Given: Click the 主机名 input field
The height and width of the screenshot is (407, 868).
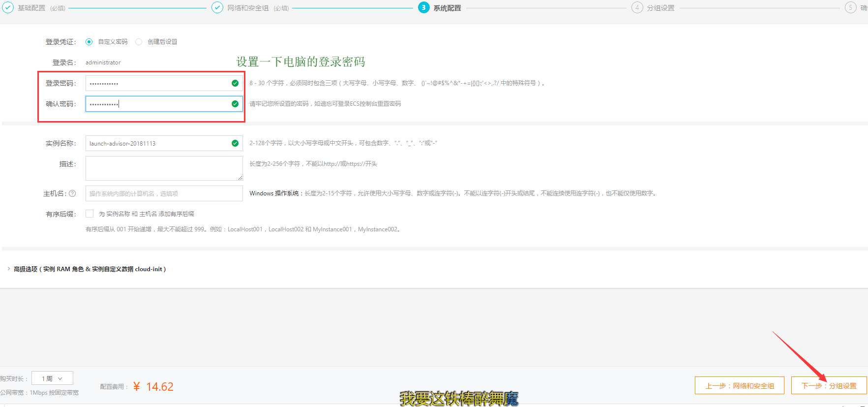Looking at the screenshot, I should coord(164,193).
